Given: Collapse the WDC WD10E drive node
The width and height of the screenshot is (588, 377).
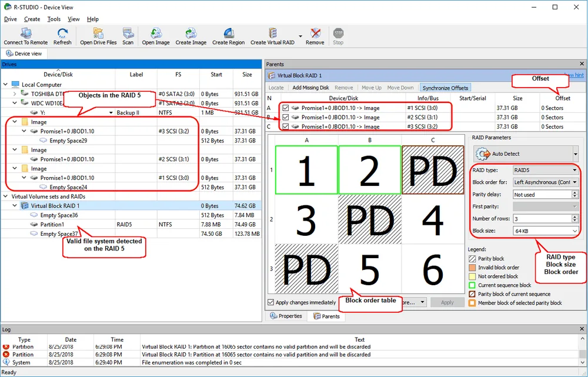Looking at the screenshot, I should tap(15, 103).
